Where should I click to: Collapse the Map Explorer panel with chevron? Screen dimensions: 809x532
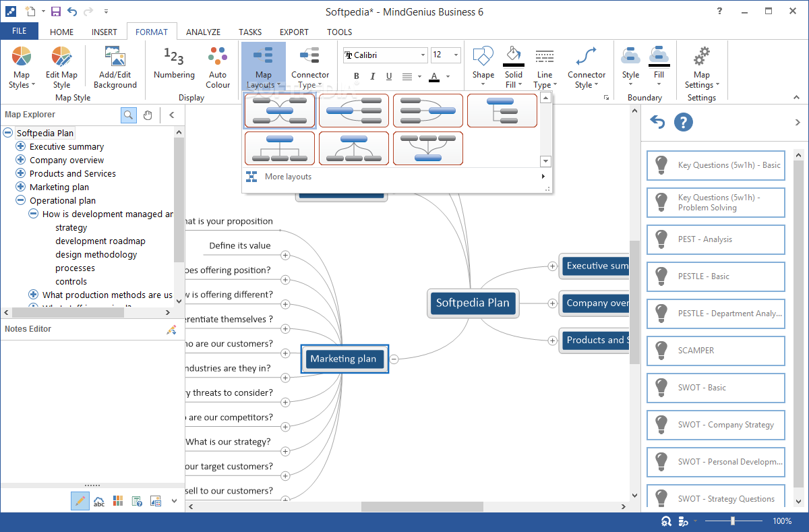(171, 115)
